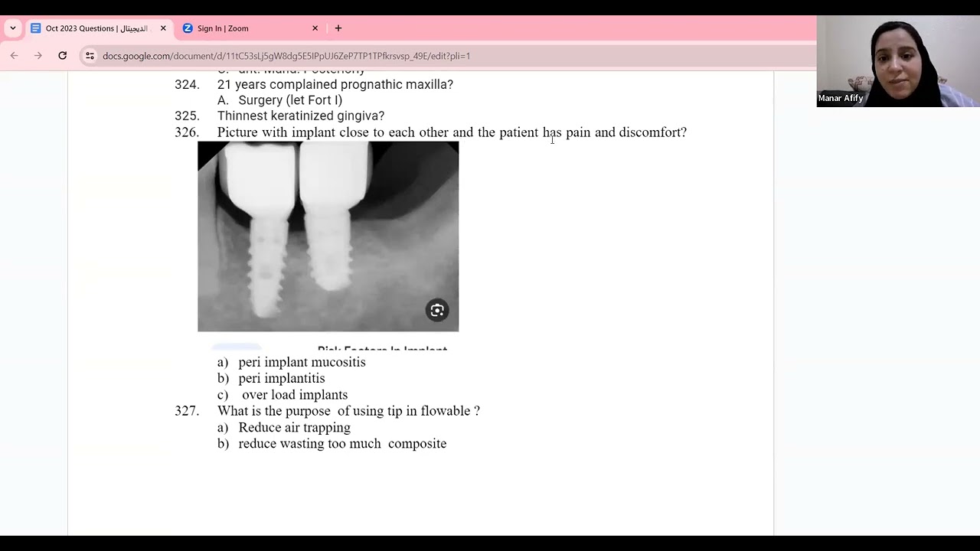Open image search lens icon on x-ray

[437, 310]
